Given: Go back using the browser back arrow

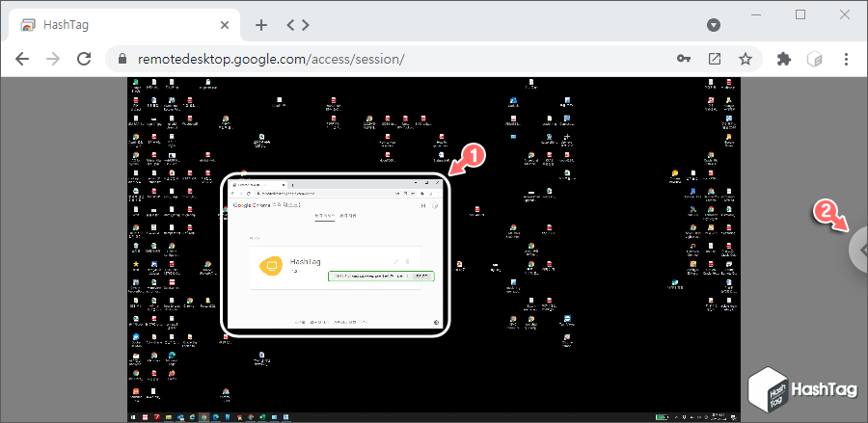Looking at the screenshot, I should click(x=22, y=59).
